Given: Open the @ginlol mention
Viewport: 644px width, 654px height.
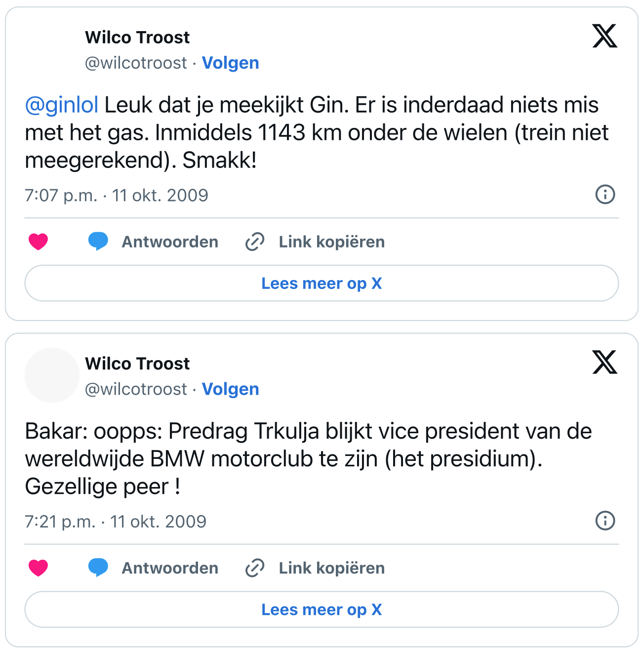Looking at the screenshot, I should pos(62,105).
